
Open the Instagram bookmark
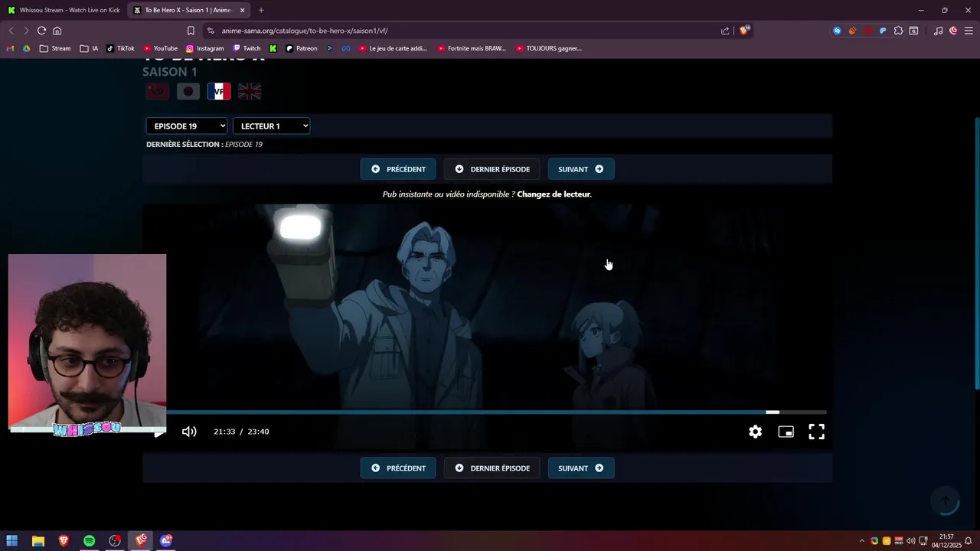pos(204,48)
